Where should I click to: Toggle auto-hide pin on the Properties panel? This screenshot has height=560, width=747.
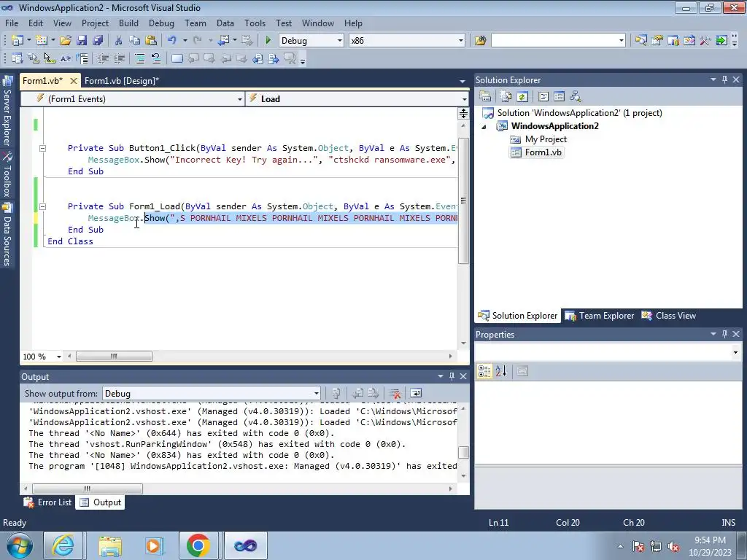tap(724, 334)
